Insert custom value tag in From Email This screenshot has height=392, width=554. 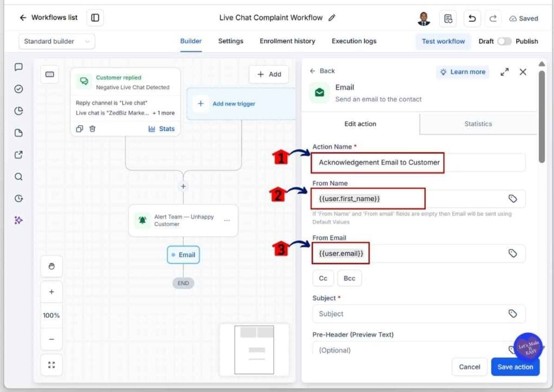(513, 254)
